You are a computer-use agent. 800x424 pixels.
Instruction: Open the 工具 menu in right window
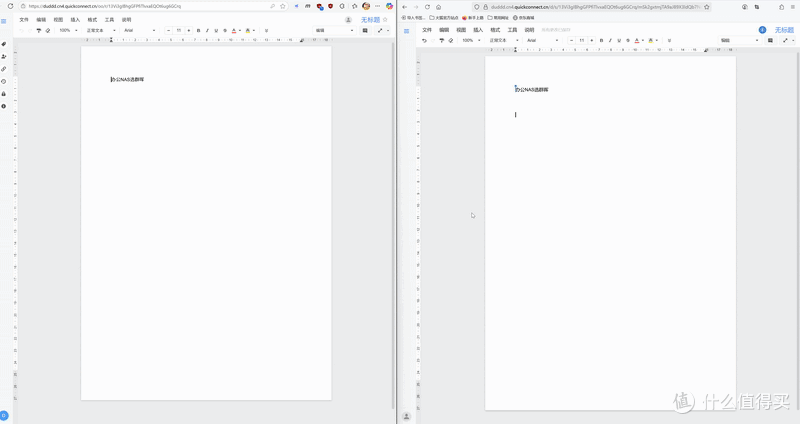tap(512, 30)
